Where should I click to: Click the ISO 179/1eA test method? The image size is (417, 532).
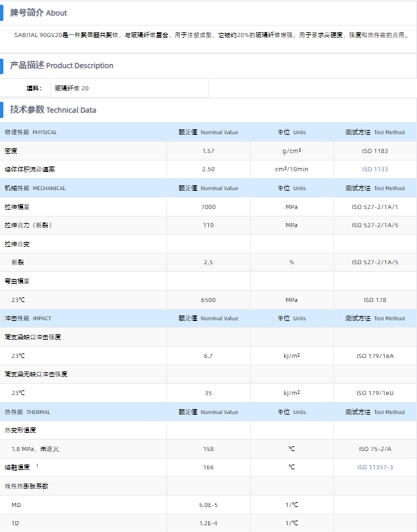[x=375, y=355]
